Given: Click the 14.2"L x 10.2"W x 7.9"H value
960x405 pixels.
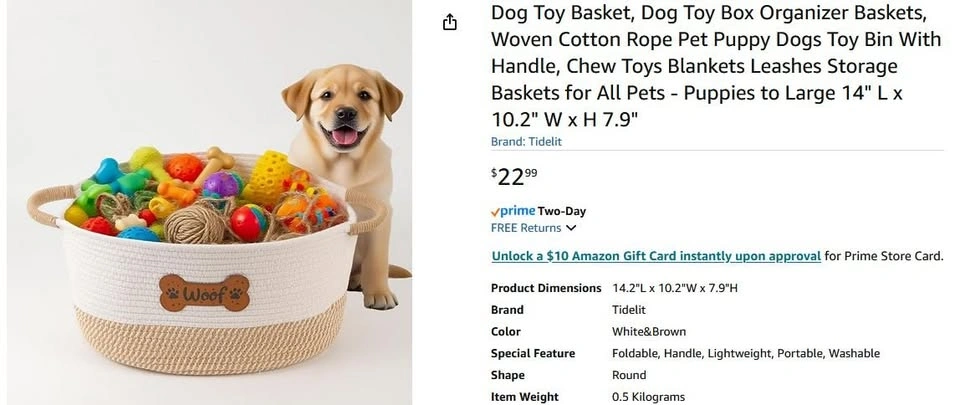Looking at the screenshot, I should [675, 288].
